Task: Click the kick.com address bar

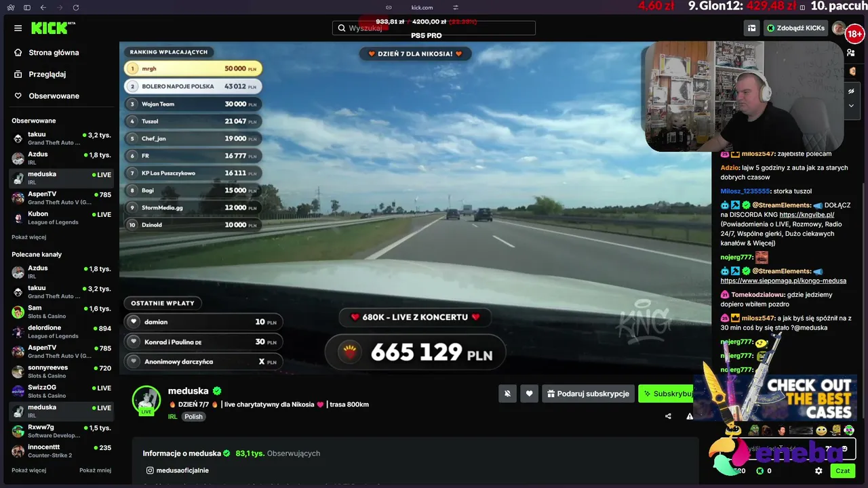Action: pyautogui.click(x=422, y=7)
